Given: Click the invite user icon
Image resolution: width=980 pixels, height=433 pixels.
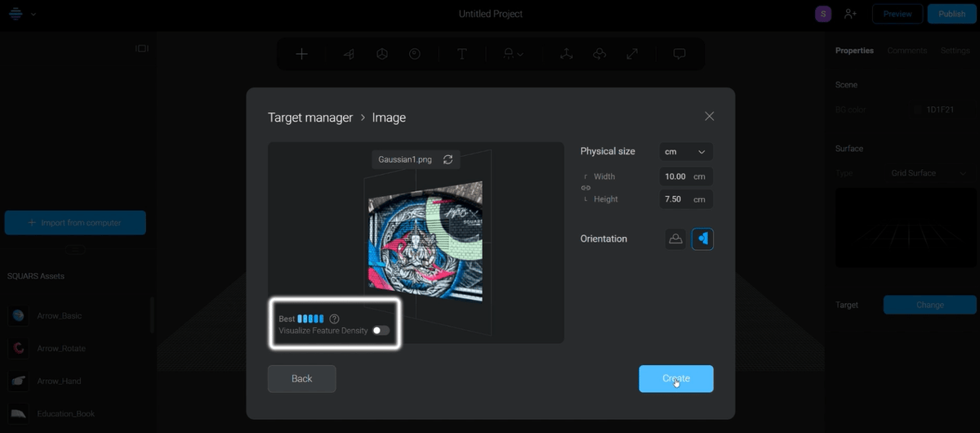Looking at the screenshot, I should (851, 14).
